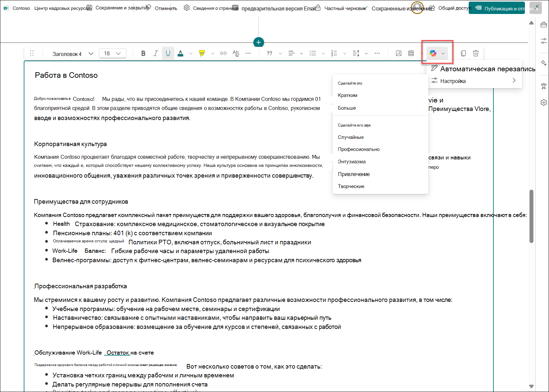Click the Contoso site logo
The width and height of the screenshot is (549, 392).
point(6,8)
